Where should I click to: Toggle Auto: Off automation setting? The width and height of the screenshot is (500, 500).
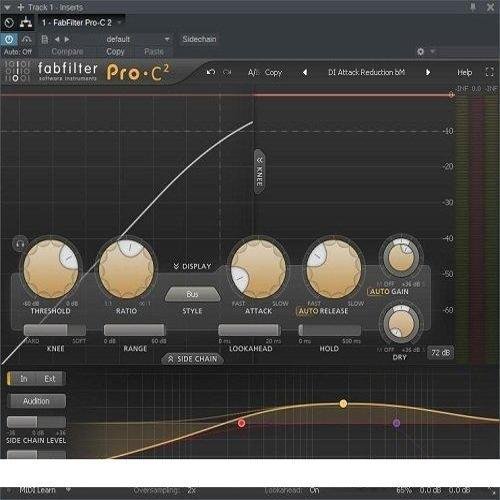click(18, 52)
